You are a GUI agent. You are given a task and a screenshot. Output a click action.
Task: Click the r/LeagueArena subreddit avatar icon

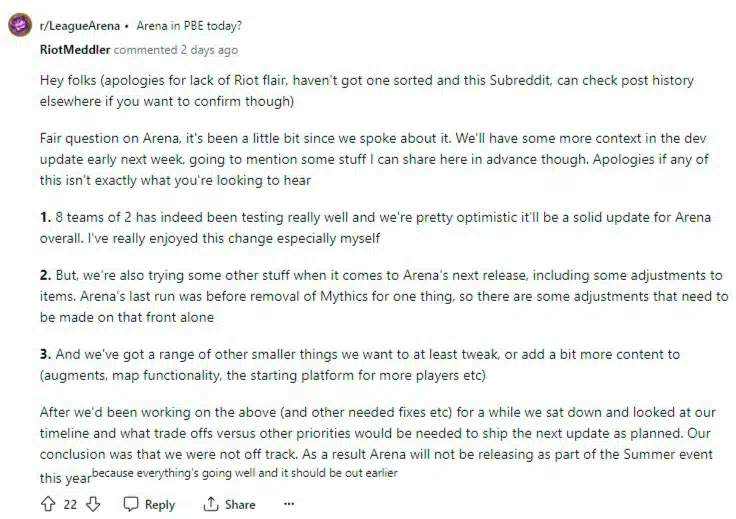point(20,25)
